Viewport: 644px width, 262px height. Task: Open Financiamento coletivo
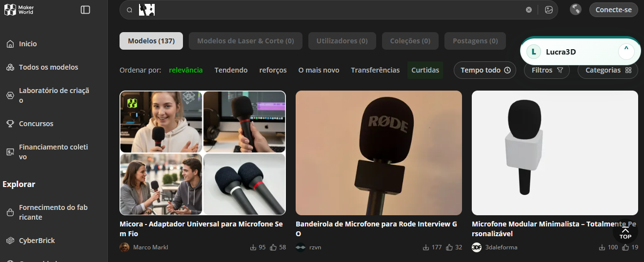click(54, 152)
